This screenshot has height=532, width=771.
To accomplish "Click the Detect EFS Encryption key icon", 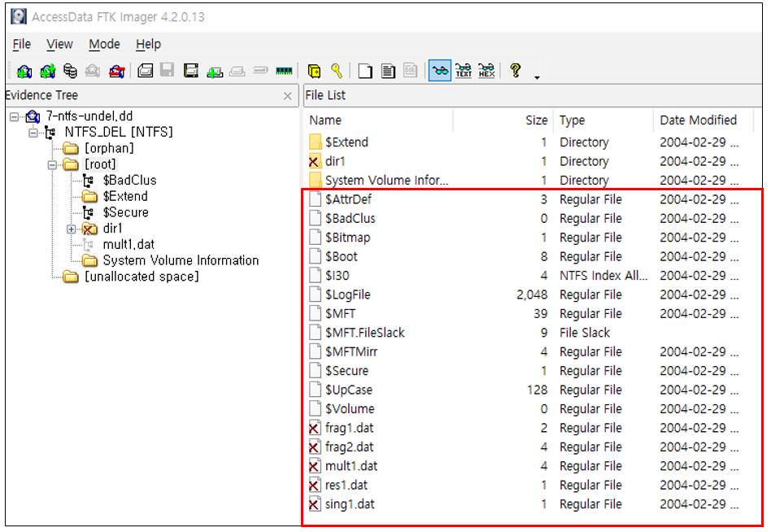I will [337, 72].
